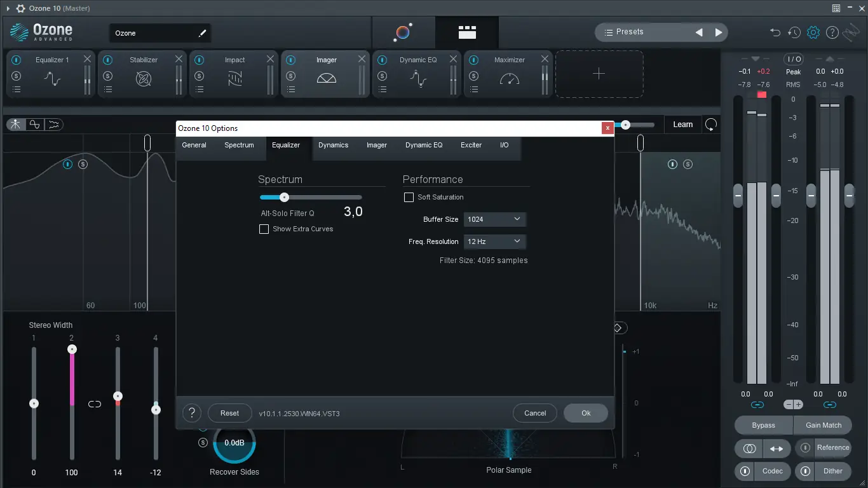Viewport: 868px width, 488px height.
Task: Open the Presets browser
Action: pos(629,31)
